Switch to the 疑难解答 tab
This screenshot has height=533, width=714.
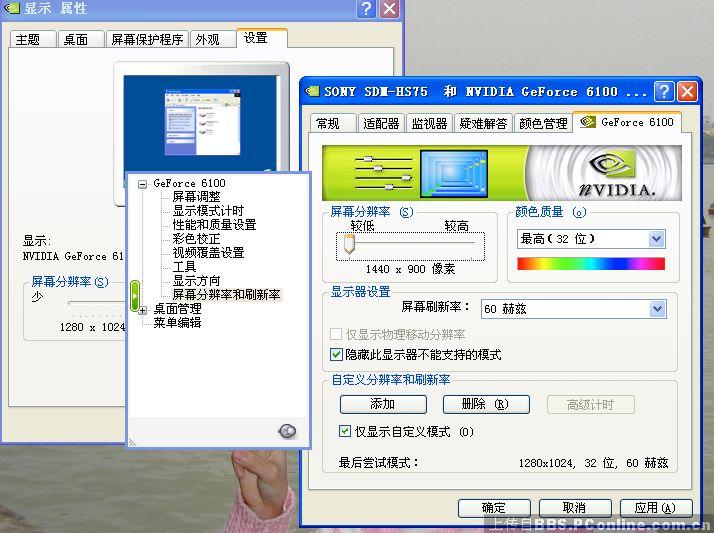tap(483, 123)
